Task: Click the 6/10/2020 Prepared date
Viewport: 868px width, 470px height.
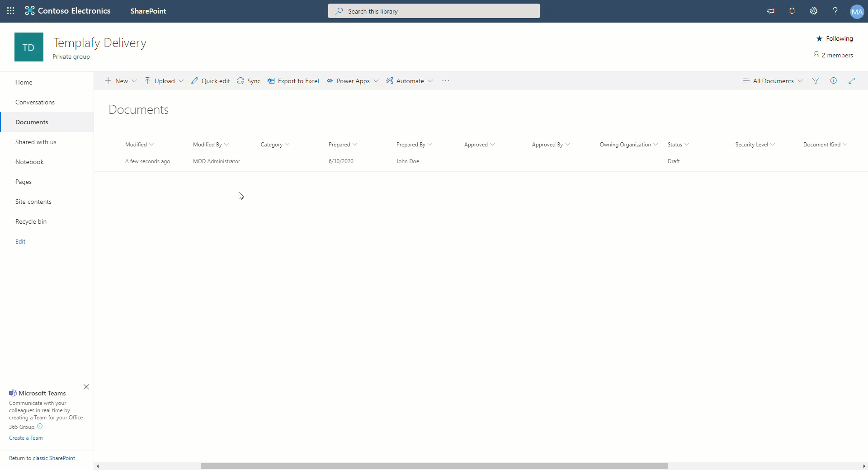Action: (x=341, y=161)
